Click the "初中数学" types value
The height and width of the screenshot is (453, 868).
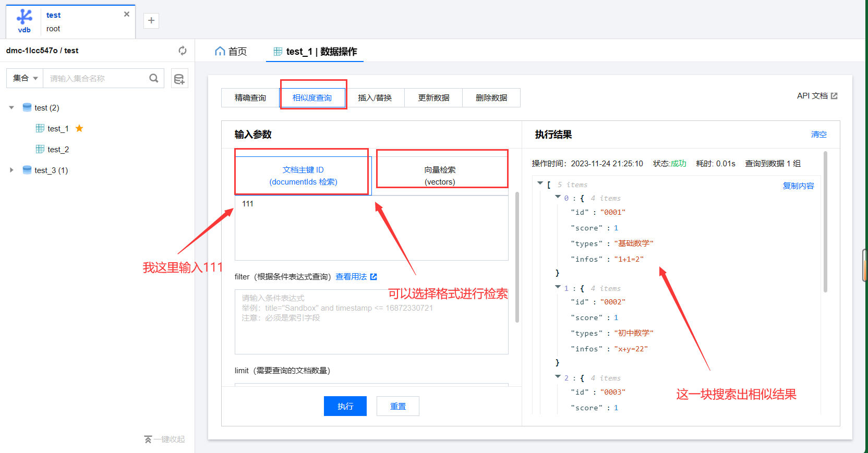(x=633, y=333)
